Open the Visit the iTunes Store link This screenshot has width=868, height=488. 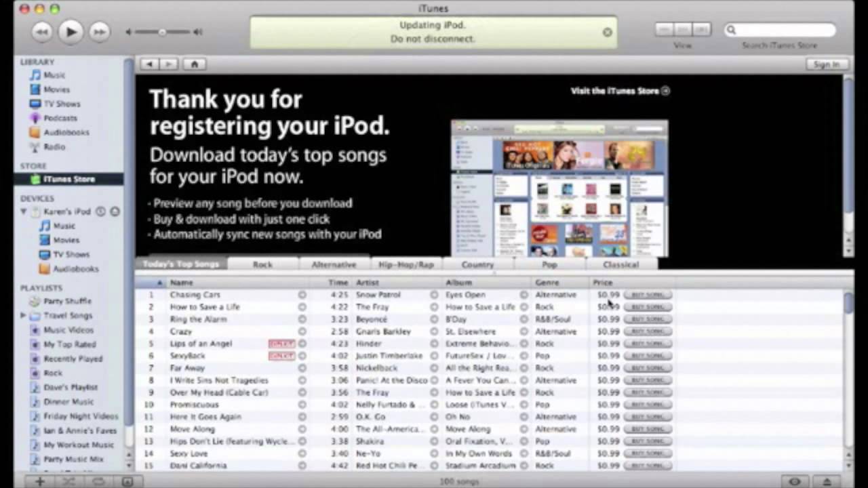(620, 91)
